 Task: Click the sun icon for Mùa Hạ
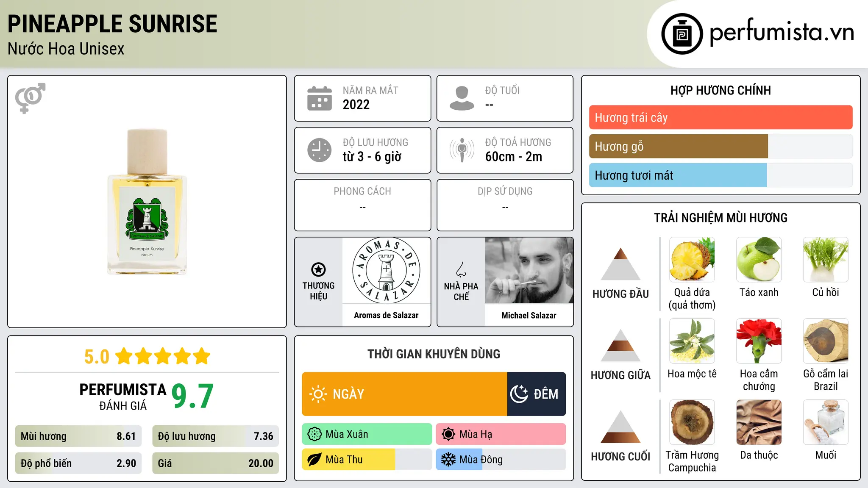point(448,434)
